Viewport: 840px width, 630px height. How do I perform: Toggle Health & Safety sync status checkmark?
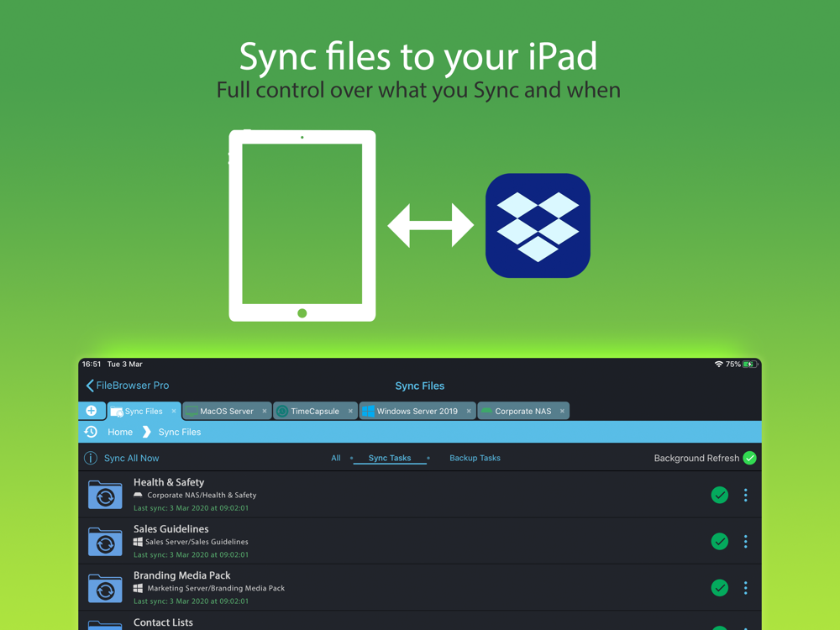720,495
